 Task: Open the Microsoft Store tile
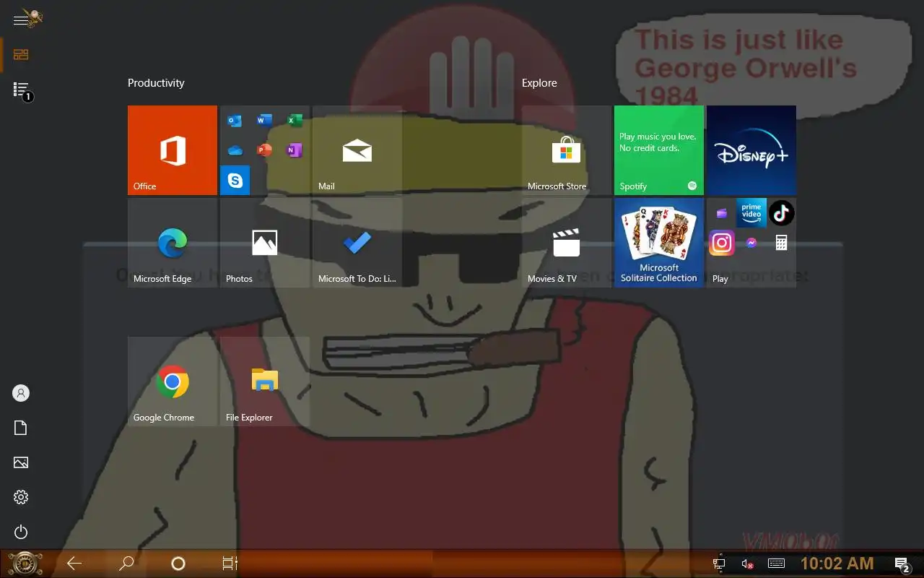[567, 150]
